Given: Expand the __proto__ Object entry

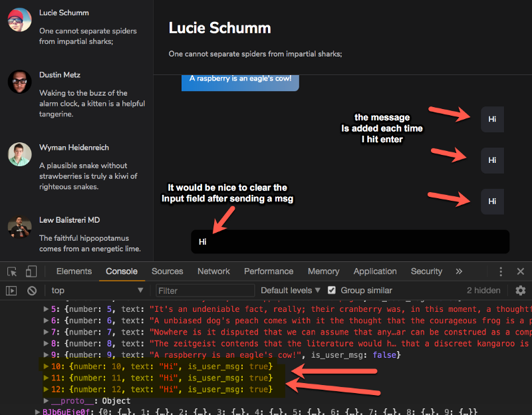Looking at the screenshot, I should point(46,401).
